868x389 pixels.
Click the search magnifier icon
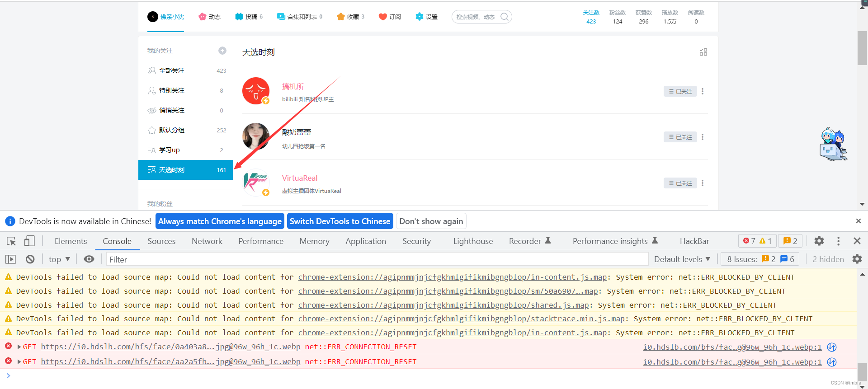point(505,17)
